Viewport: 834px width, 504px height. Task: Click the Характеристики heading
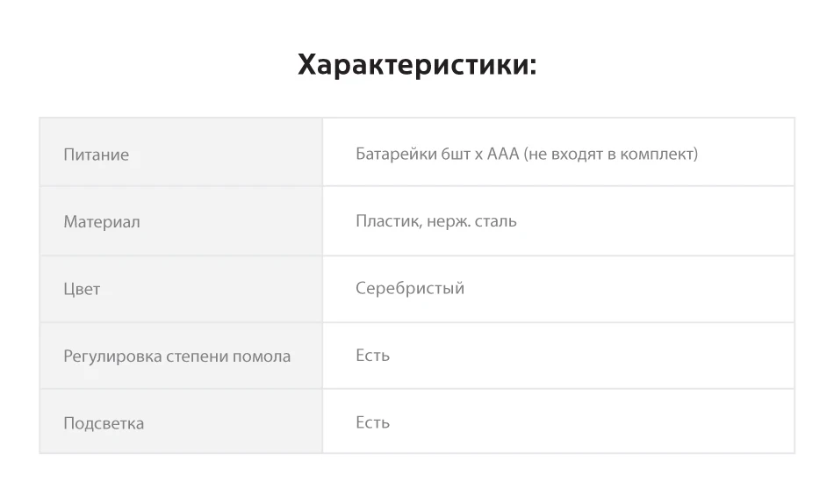pyautogui.click(x=417, y=66)
